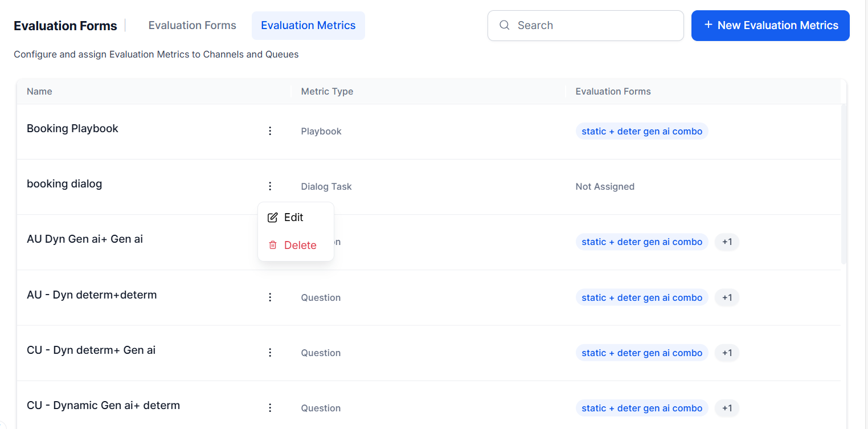Show extra forms for CU - Dyn determ+ Gen ai
This screenshot has width=868, height=429.
tap(727, 353)
